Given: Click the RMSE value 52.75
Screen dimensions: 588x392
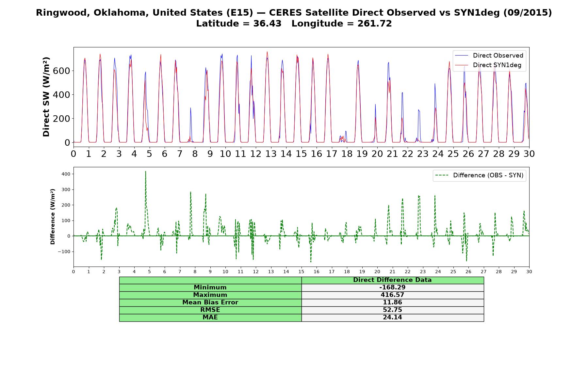Looking at the screenshot, I should pyautogui.click(x=392, y=310).
